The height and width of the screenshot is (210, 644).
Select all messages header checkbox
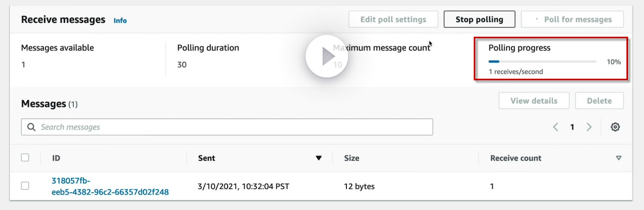point(25,157)
